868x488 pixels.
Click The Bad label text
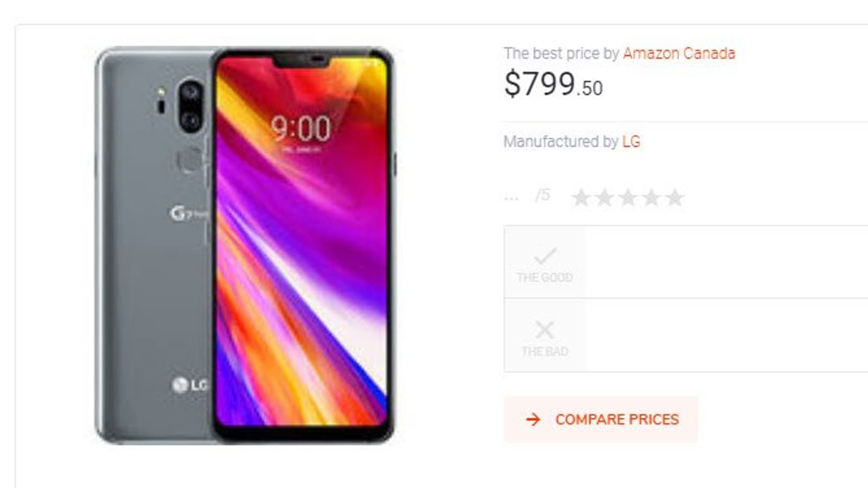point(545,351)
